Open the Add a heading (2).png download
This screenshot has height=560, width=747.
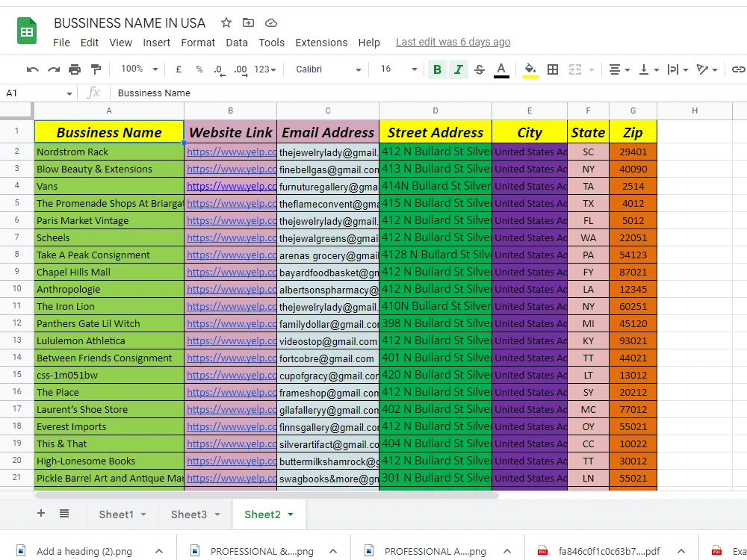click(x=84, y=552)
